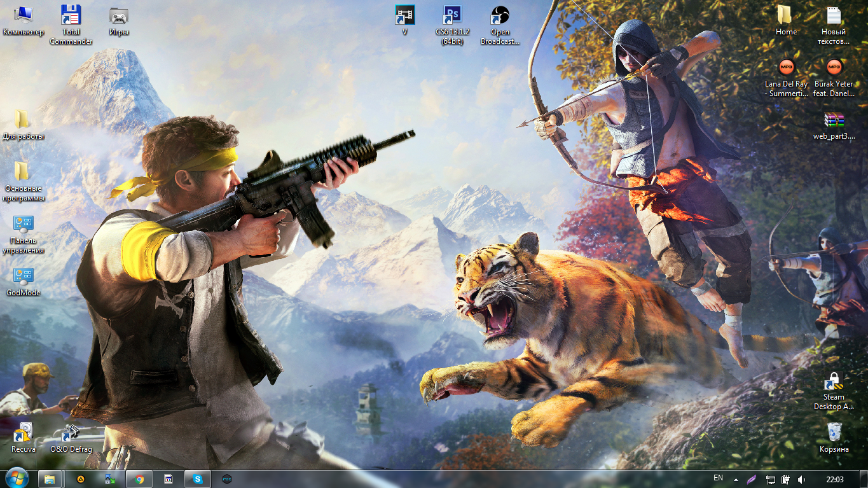Select the Steam Desktop Authenticator shortcut
This screenshot has height=488, width=868.
[834, 391]
